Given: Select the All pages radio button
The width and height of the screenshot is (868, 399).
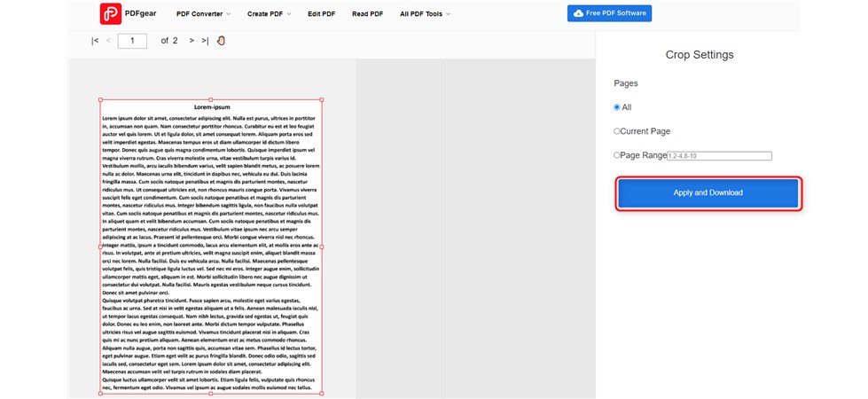Looking at the screenshot, I should pos(617,107).
